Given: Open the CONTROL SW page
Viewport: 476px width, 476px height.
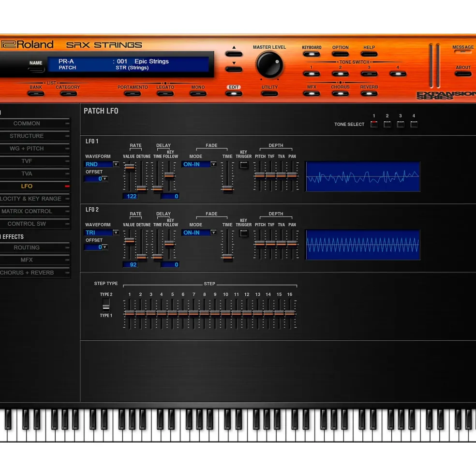Looking at the screenshot, I should tap(35, 224).
